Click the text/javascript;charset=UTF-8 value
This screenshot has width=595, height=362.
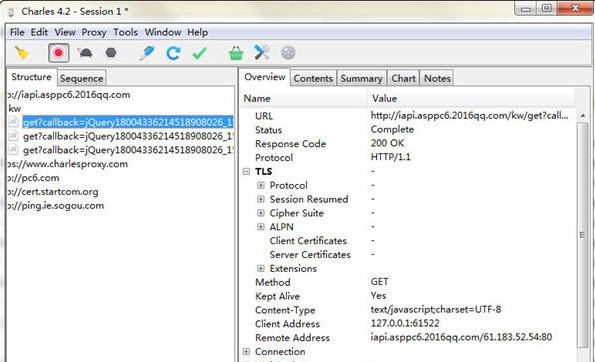click(x=436, y=310)
